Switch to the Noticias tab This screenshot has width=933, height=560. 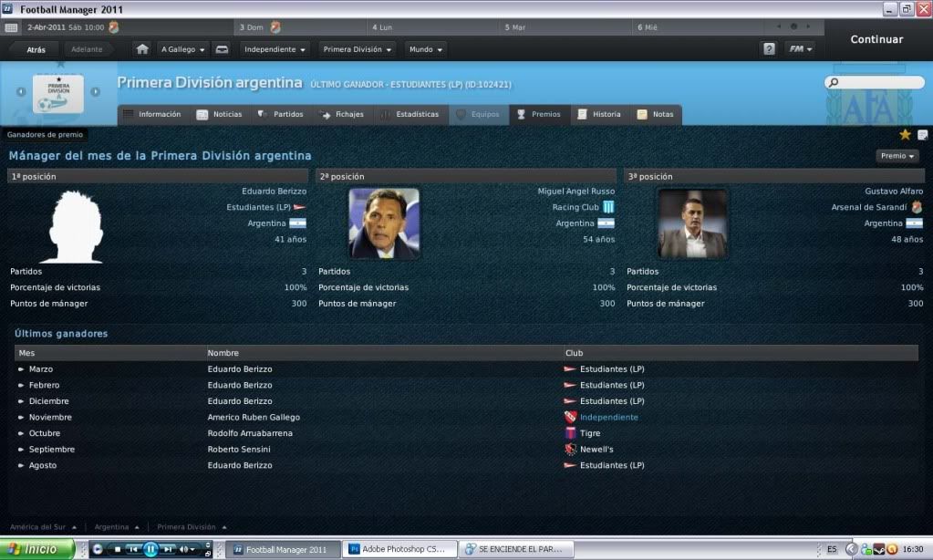tap(219, 114)
